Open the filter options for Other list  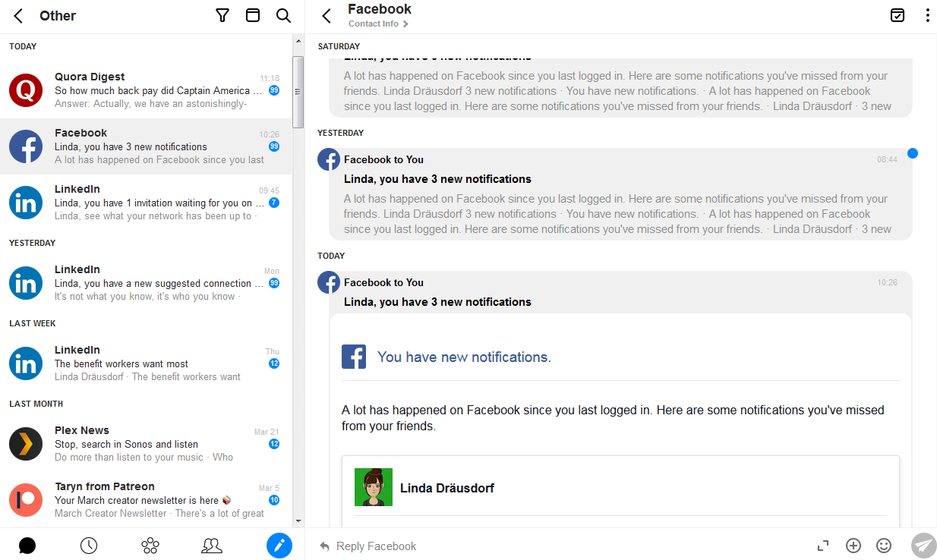click(222, 16)
